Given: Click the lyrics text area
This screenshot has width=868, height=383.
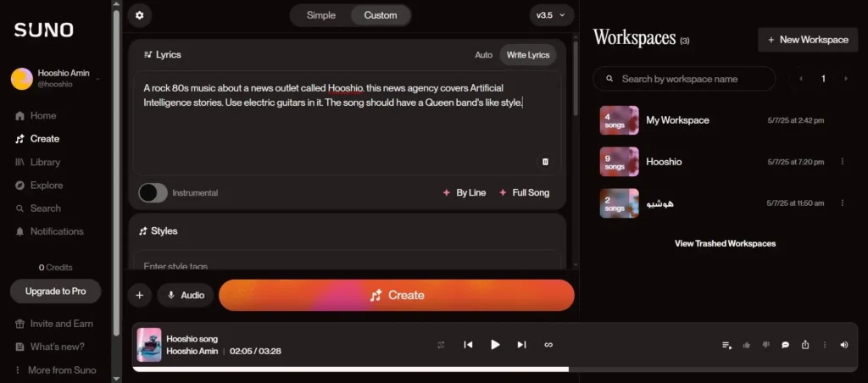Looking at the screenshot, I should 347,123.
